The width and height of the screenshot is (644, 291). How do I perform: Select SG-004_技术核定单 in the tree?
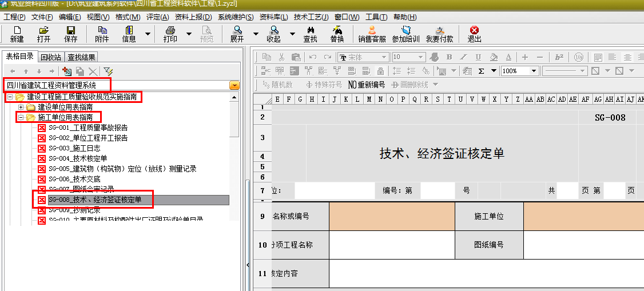pos(77,158)
